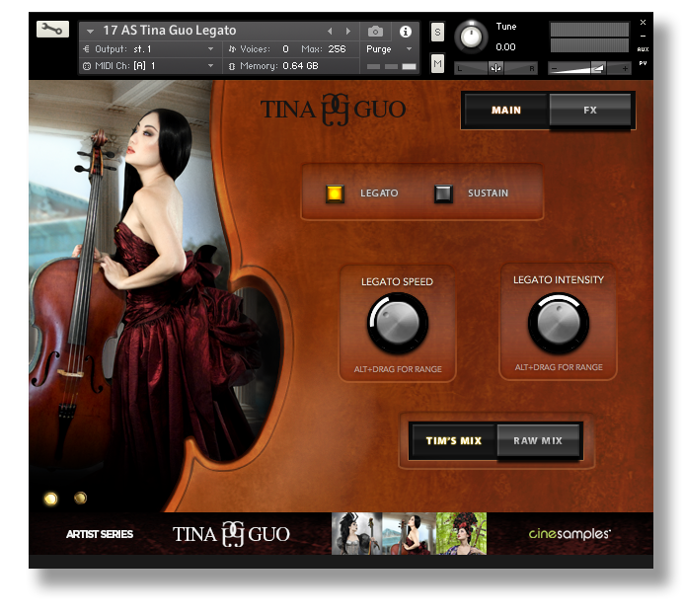Increase volume with the plus icon
The height and width of the screenshot is (616, 684).
(x=625, y=68)
